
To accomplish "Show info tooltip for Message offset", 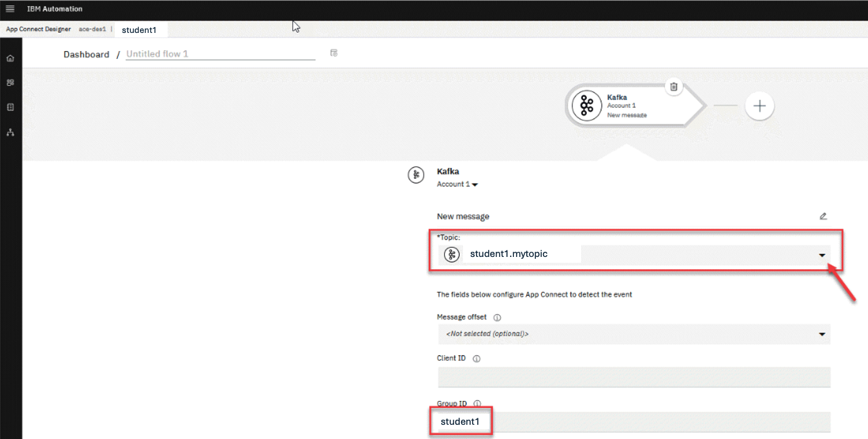I will coord(497,318).
